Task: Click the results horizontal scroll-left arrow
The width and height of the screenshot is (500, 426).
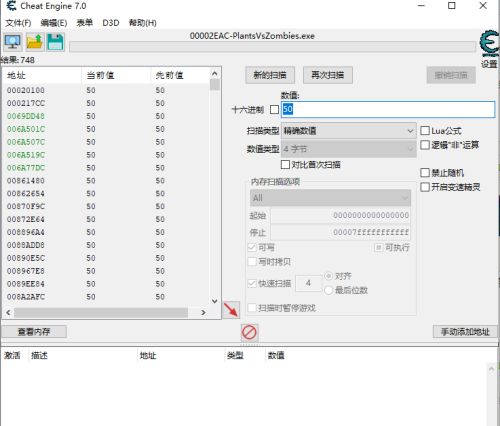Action: click(8, 313)
